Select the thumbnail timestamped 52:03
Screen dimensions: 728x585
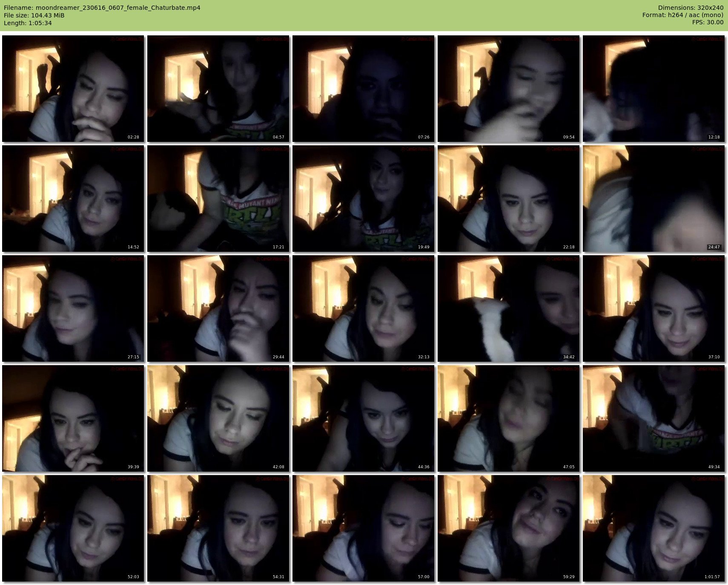point(73,528)
